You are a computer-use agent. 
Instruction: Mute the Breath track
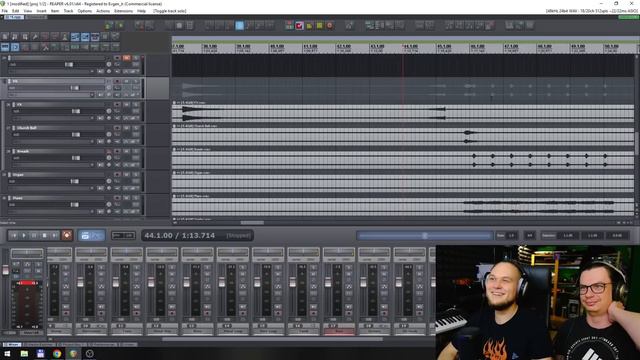[x=127, y=151]
